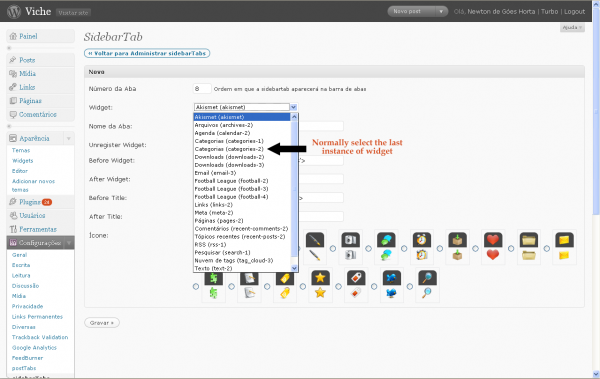Choose the download box tab icon

pyautogui.click(x=457, y=247)
